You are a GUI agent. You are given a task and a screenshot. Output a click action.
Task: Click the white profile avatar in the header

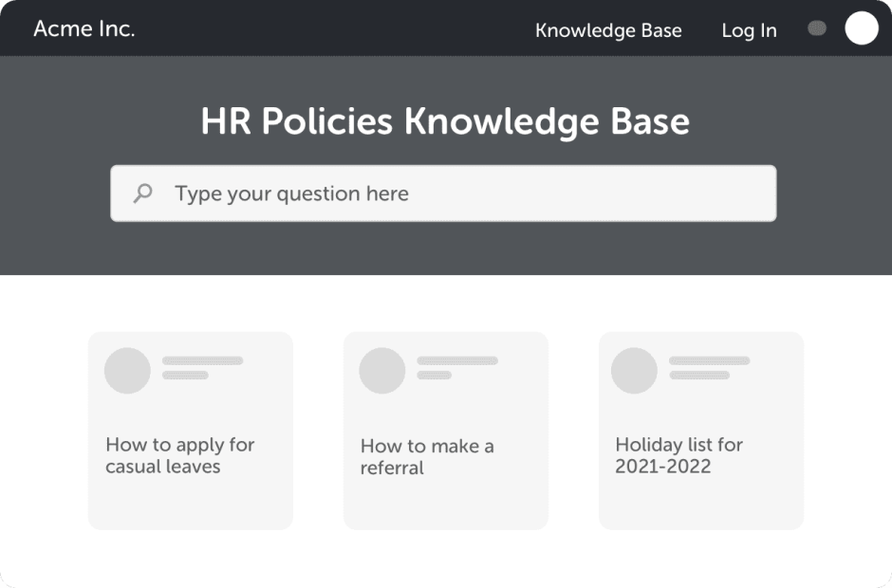coord(861,28)
